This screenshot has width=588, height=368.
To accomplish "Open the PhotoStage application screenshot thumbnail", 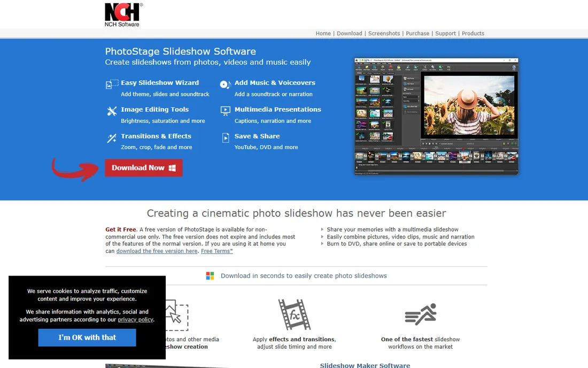I will tap(436, 116).
